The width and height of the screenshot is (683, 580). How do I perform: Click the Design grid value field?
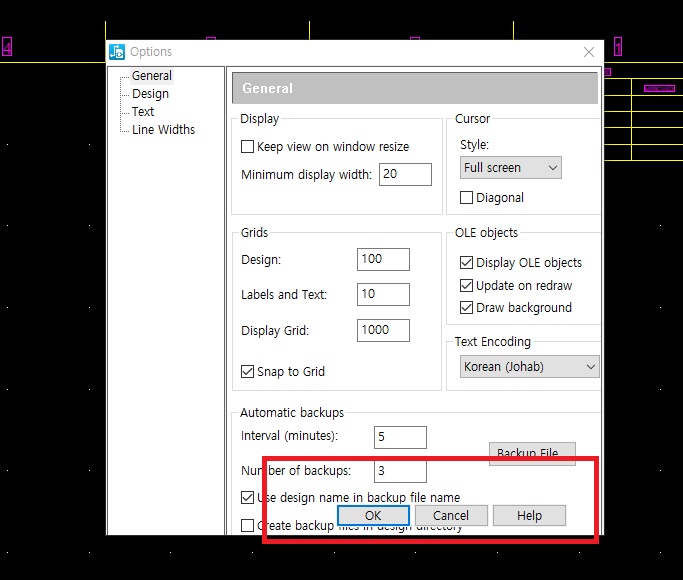[382, 259]
